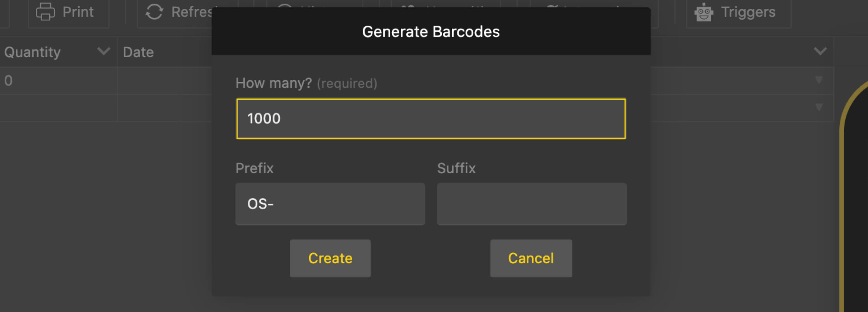Click the printer icon in the toolbar
Viewport: 868px width, 312px height.
(45, 12)
